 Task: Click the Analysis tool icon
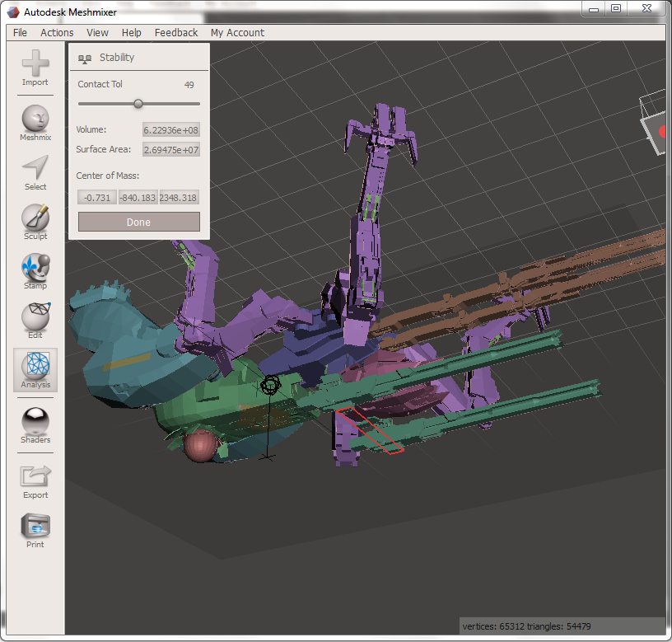coord(35,368)
